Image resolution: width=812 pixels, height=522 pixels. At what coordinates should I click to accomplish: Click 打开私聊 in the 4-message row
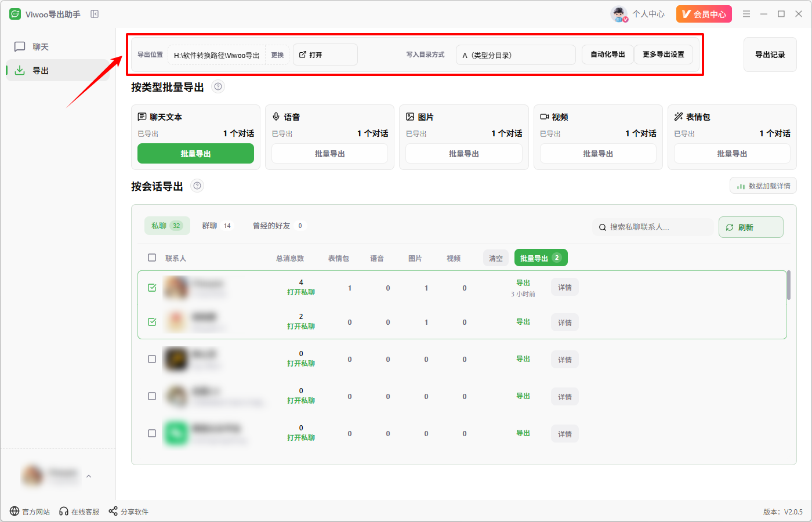pos(301,292)
